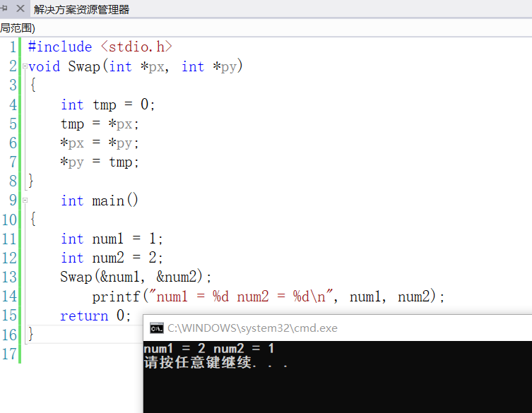Collapse the main function outlining box
532x413 pixels.
click(25, 200)
